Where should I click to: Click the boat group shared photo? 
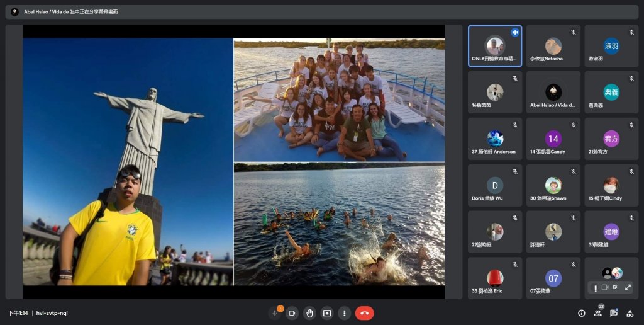point(339,100)
